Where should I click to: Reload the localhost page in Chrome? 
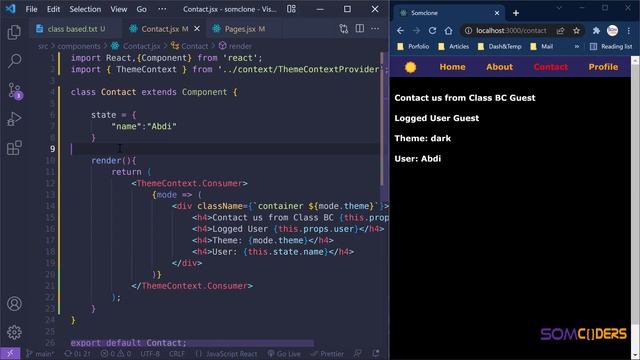[432, 31]
